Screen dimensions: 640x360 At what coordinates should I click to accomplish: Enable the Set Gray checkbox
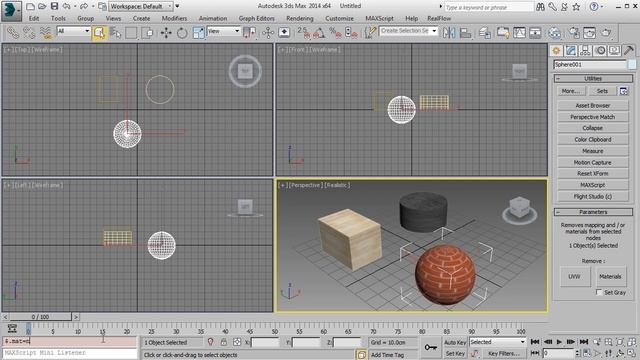599,292
